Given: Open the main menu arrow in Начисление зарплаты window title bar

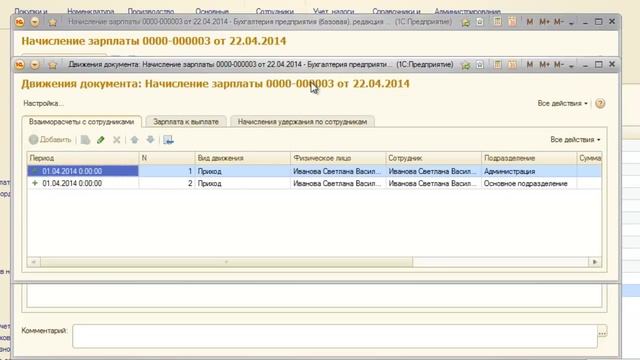Looking at the screenshot, I should tap(35, 22).
